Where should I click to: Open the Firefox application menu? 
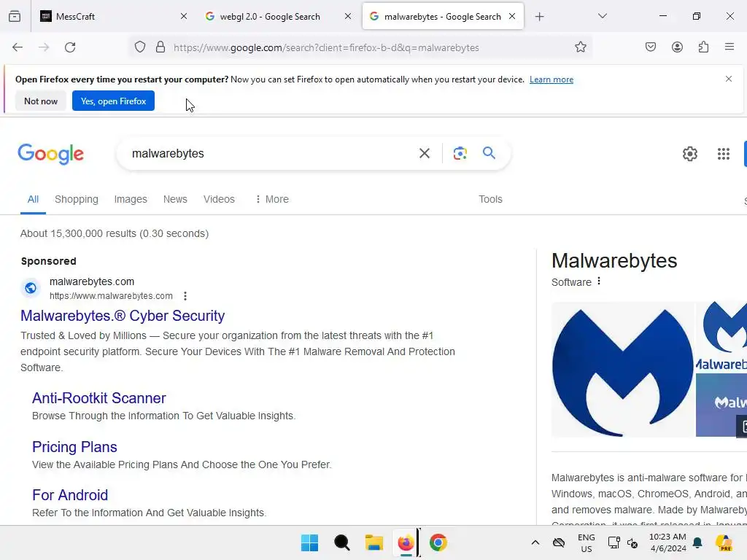pyautogui.click(x=729, y=47)
